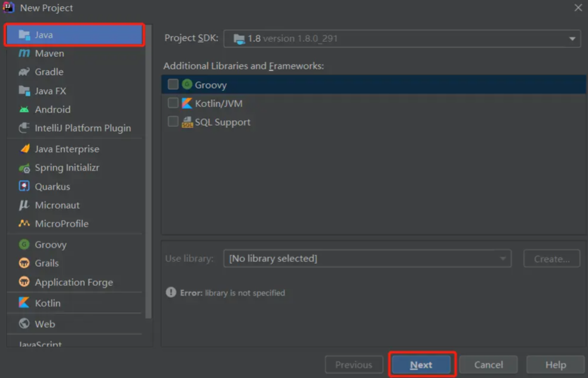Enable the SQL Support checkbox

point(173,121)
